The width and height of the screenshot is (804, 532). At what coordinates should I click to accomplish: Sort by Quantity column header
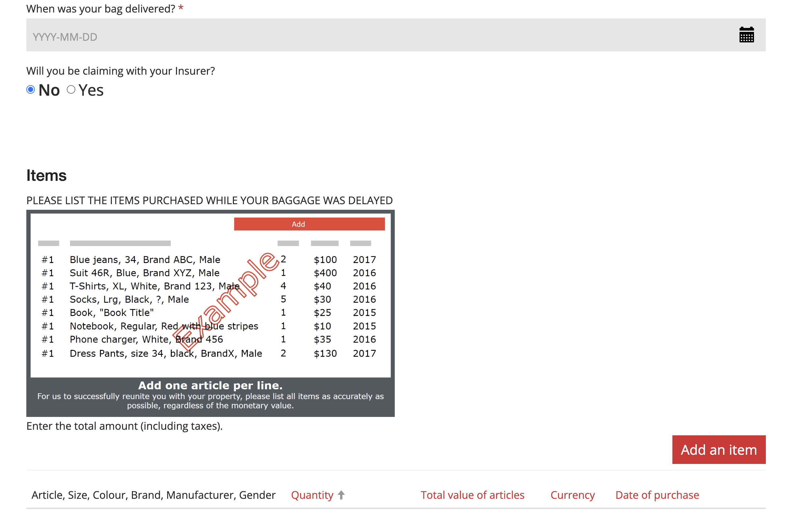pos(312,495)
